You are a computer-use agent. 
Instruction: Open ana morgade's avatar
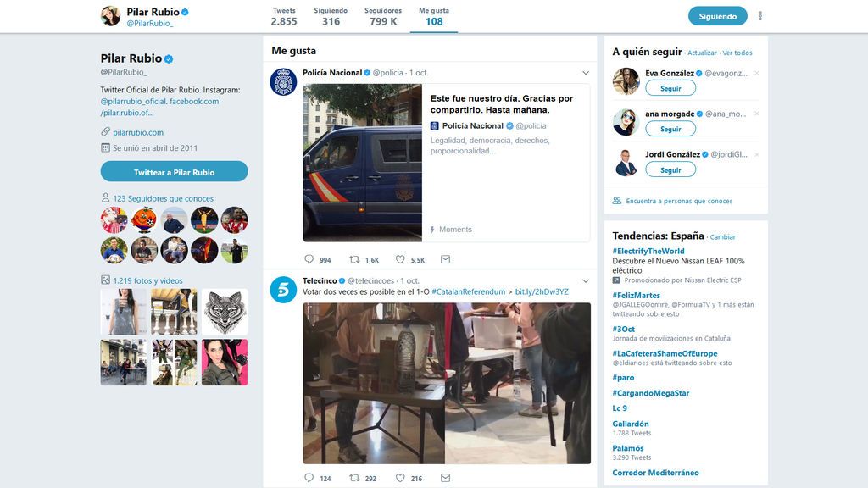626,122
